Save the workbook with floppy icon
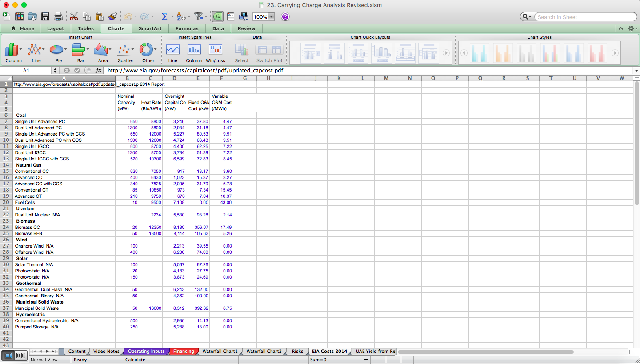 click(45, 16)
